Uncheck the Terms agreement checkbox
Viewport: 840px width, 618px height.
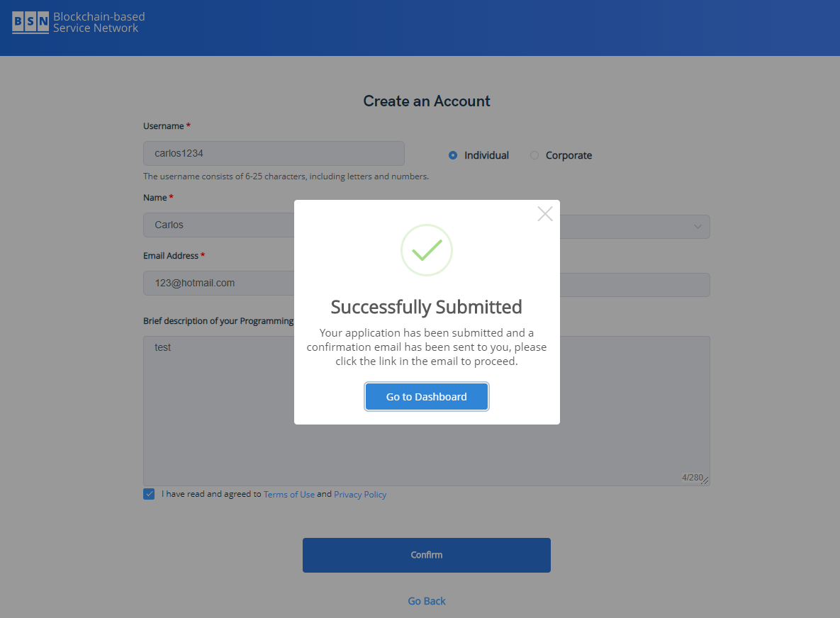point(149,494)
